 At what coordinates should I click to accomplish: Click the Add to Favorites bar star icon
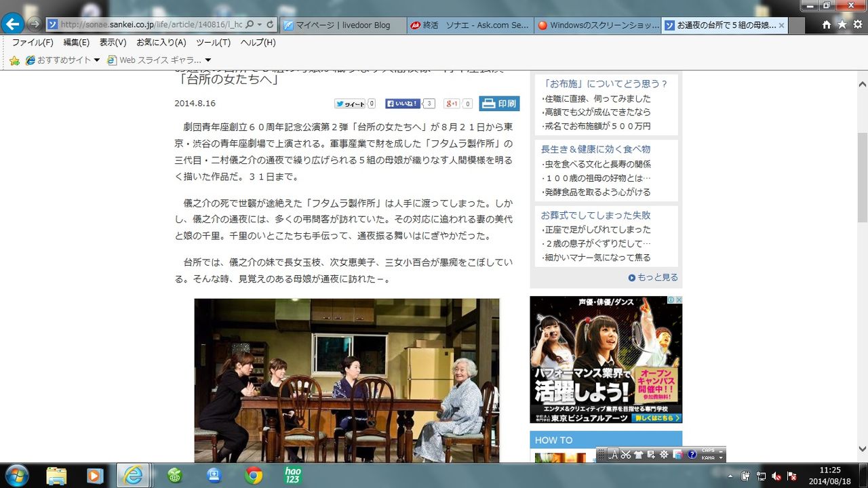(14, 60)
